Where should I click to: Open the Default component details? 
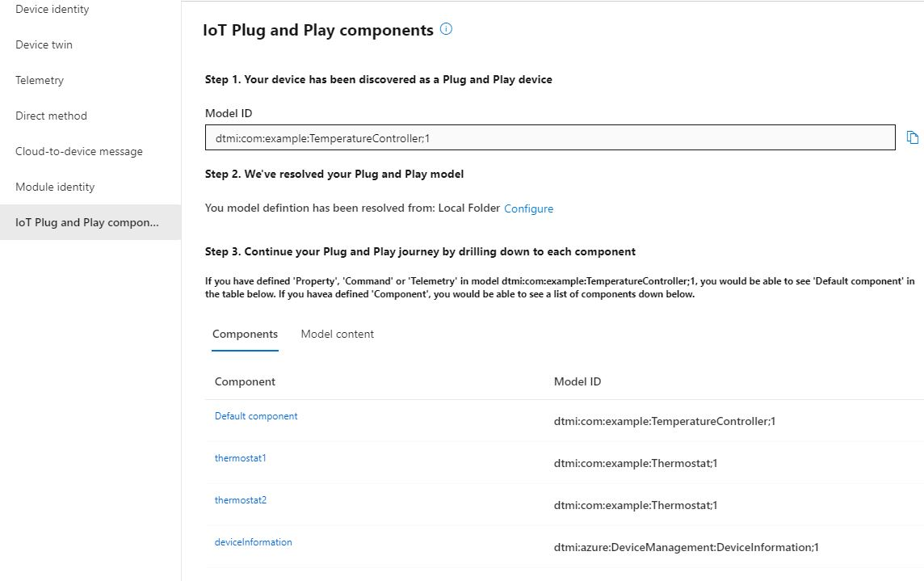click(256, 415)
